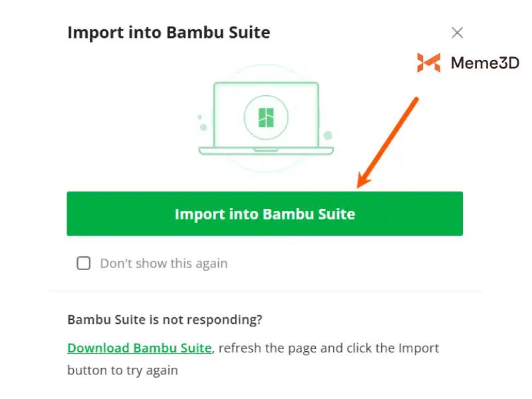Click the "Don't show this again" label text
This screenshot has width=532, height=399.
(x=164, y=263)
